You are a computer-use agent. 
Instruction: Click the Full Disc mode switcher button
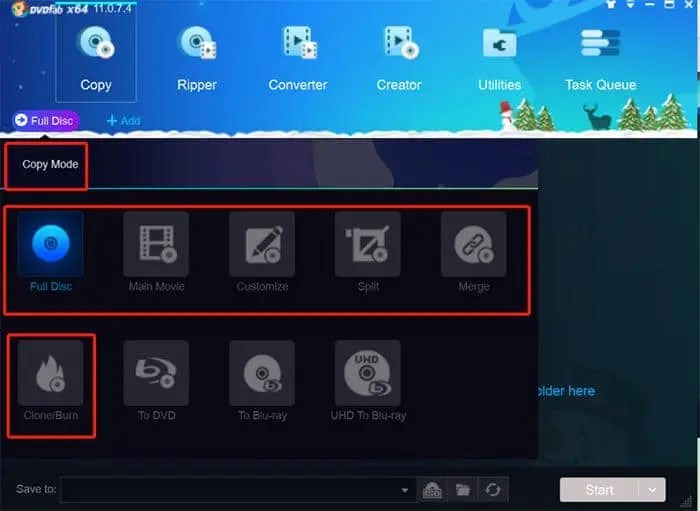(45, 120)
